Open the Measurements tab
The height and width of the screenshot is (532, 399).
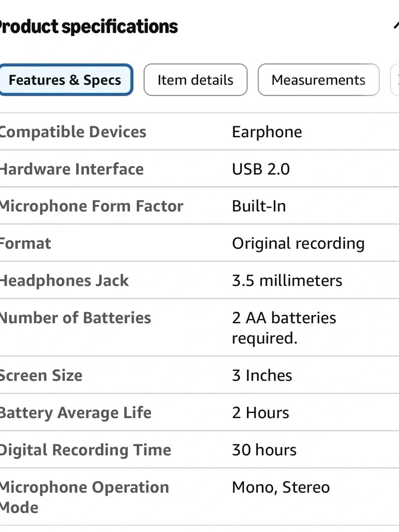318,80
